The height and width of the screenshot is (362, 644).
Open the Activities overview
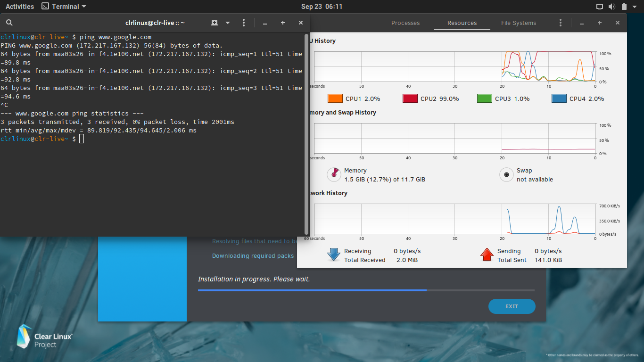click(x=19, y=6)
